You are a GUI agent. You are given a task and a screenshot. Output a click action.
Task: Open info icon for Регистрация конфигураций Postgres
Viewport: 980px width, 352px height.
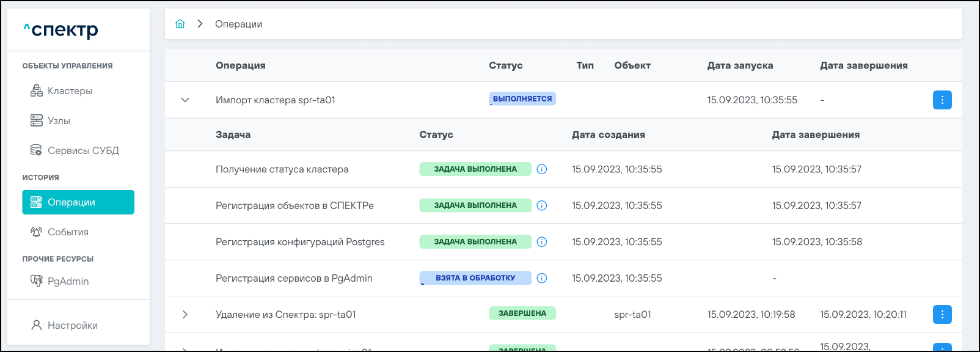coord(541,242)
